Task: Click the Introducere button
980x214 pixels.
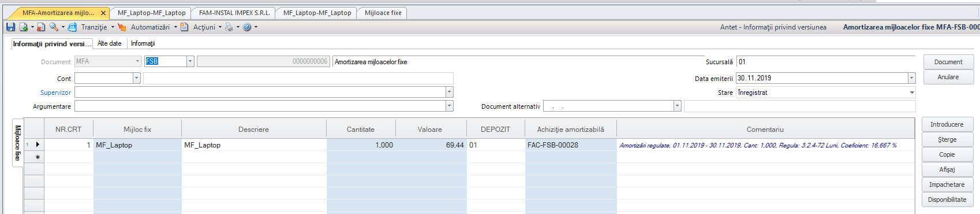Action: 947,124
